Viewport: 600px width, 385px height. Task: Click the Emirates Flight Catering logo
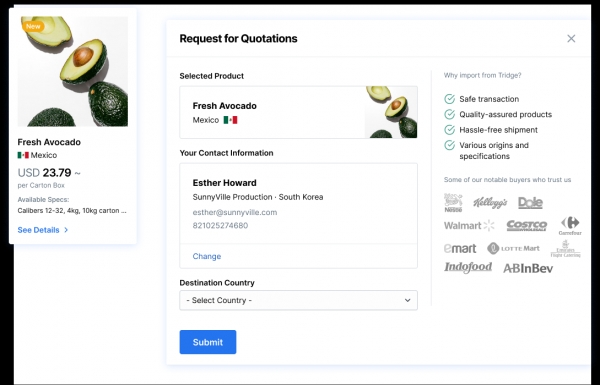pyautogui.click(x=566, y=249)
